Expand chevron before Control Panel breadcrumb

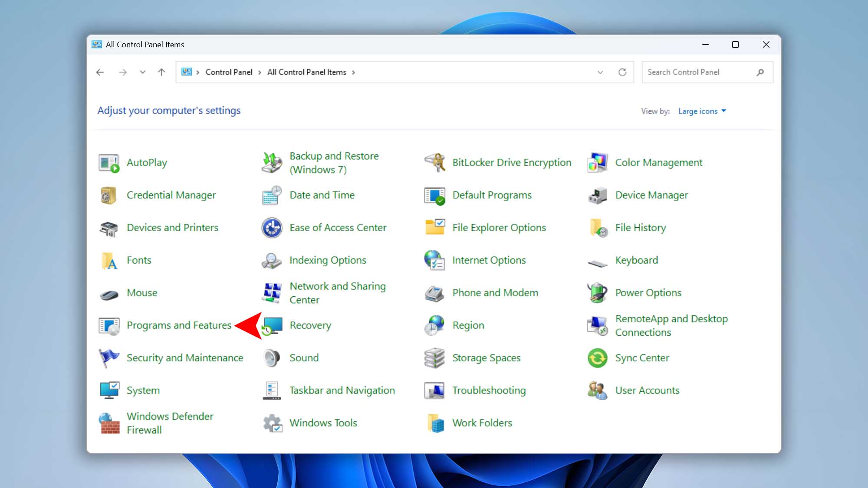click(197, 72)
